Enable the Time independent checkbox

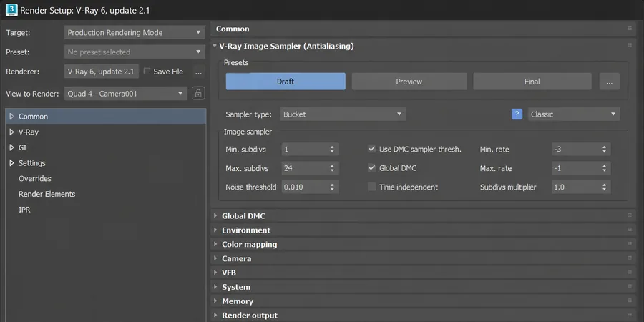pos(371,187)
